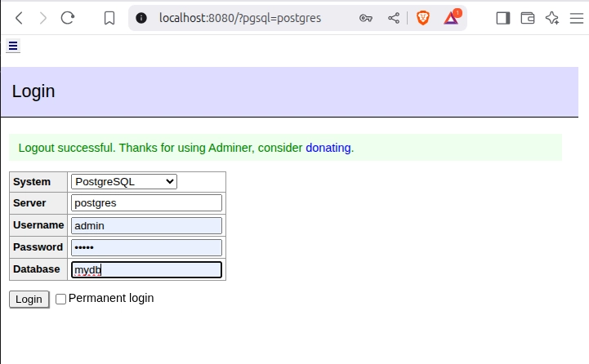This screenshot has width=589, height=364.
Task: Open Leo AI assistant sparkle icon
Action: 552,18
